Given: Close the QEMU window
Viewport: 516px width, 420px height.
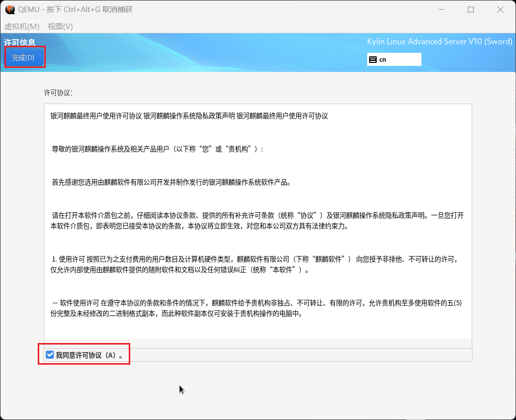Looking at the screenshot, I should pyautogui.click(x=500, y=10).
